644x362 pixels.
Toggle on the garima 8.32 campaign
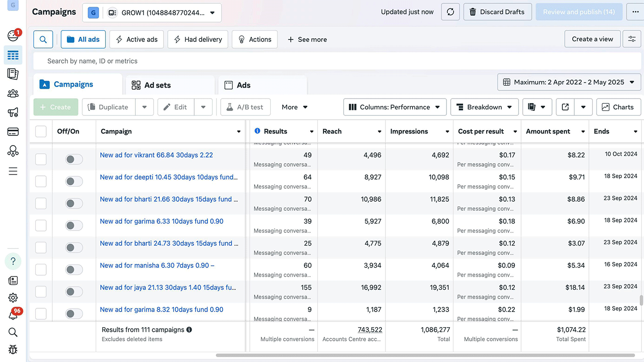[x=74, y=314]
